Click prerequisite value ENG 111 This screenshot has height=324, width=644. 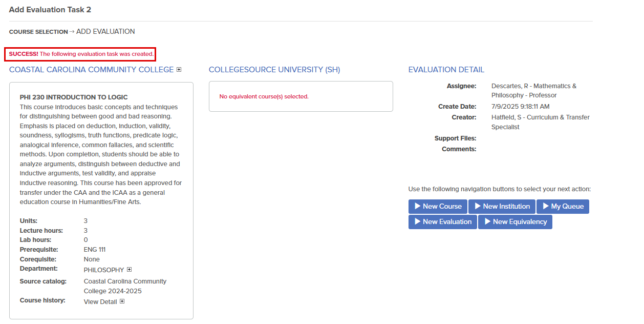pos(95,250)
